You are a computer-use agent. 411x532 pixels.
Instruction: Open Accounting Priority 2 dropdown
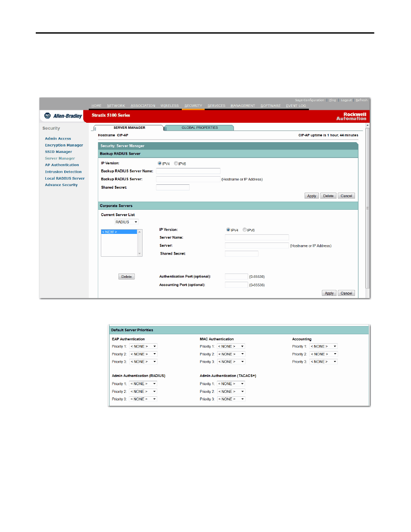(x=324, y=354)
